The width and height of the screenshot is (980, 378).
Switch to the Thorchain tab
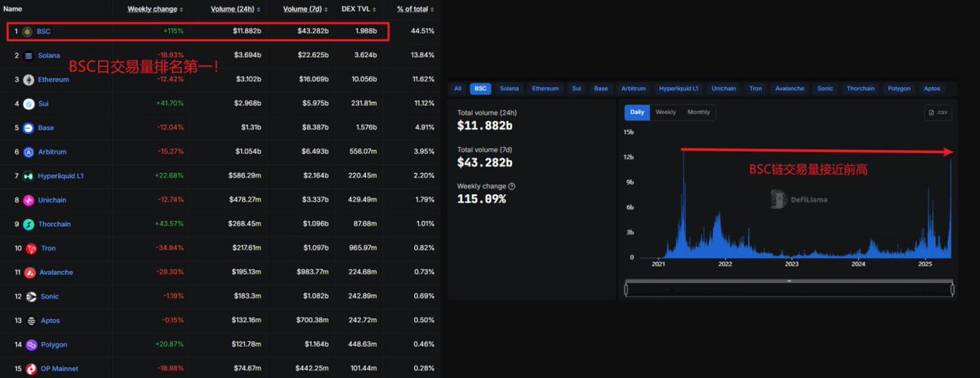862,88
